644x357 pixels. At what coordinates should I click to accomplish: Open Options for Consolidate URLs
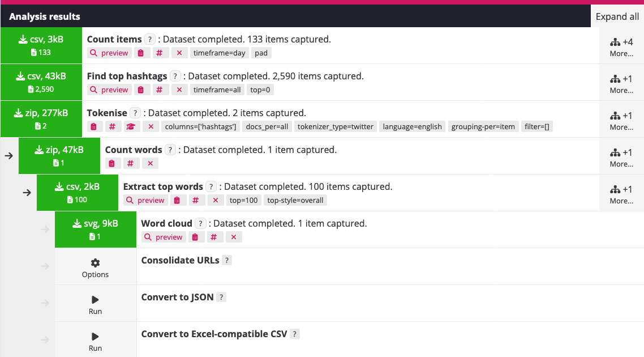coord(95,268)
